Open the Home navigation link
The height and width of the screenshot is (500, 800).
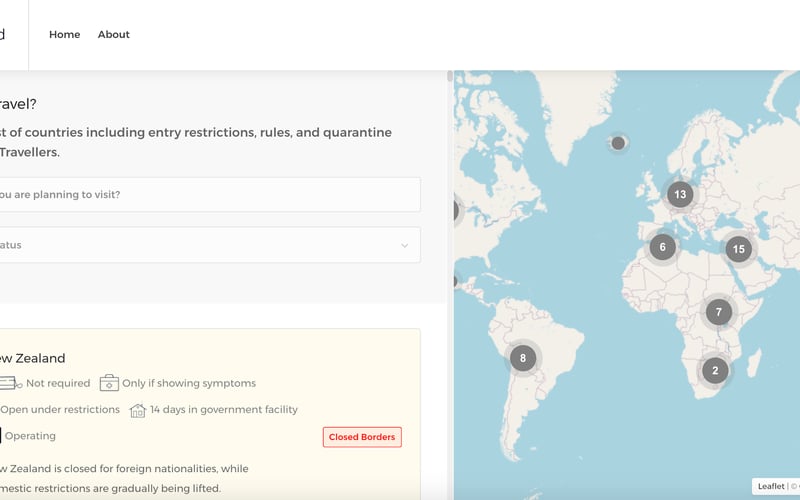click(64, 34)
